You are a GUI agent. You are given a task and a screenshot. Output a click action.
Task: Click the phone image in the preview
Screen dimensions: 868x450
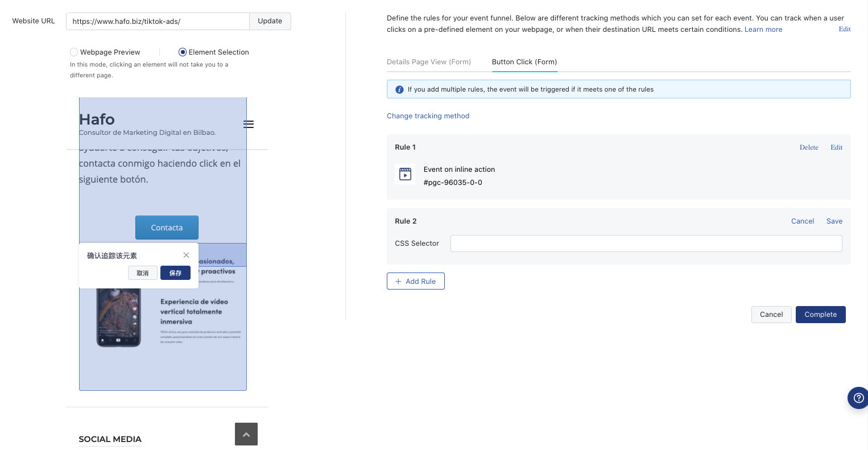click(118, 317)
